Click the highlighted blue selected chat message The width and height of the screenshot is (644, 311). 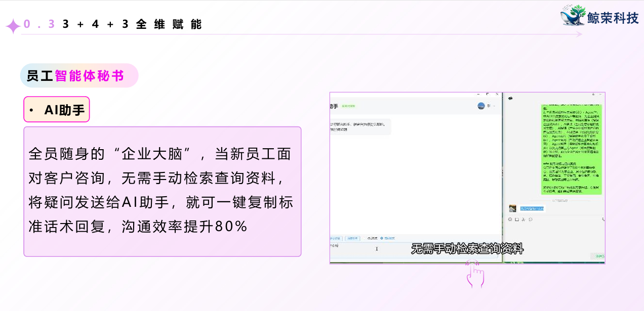pyautogui.click(x=532, y=208)
